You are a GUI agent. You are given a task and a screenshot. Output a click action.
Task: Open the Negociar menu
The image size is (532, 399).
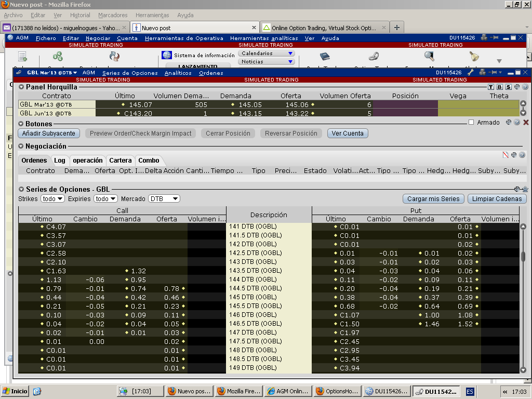98,38
